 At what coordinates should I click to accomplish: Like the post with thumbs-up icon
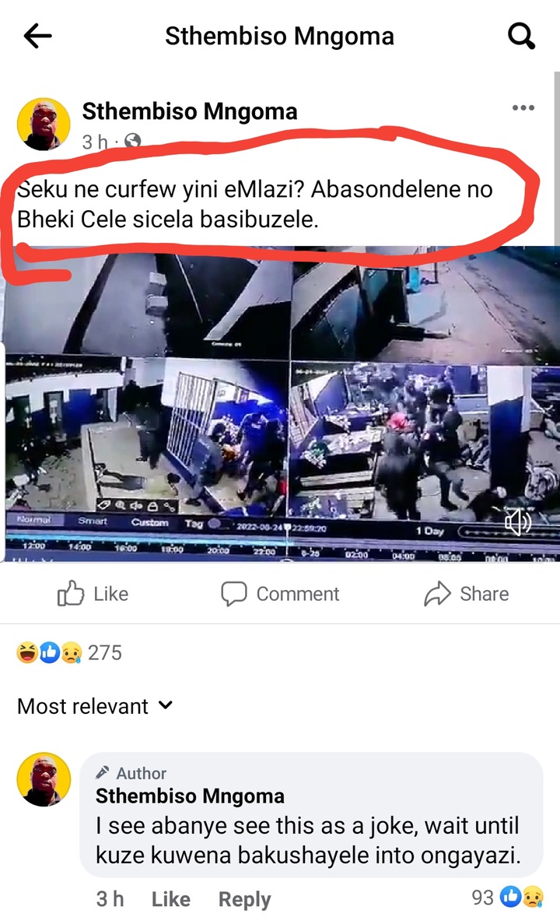[x=93, y=593]
